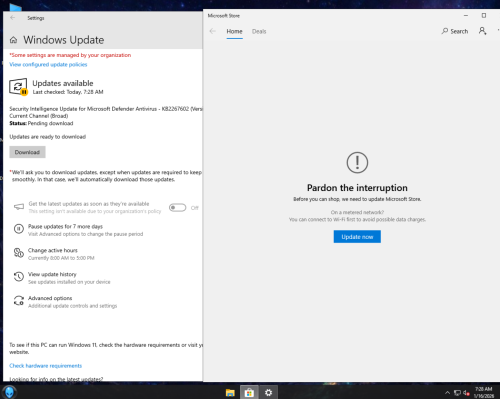Click the Settings window back arrow

click(x=13, y=18)
